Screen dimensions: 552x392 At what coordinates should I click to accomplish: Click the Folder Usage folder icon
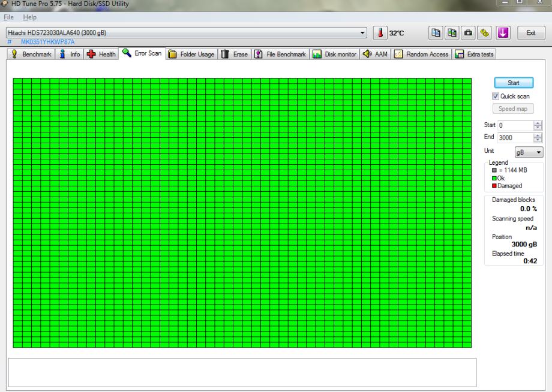click(x=172, y=54)
